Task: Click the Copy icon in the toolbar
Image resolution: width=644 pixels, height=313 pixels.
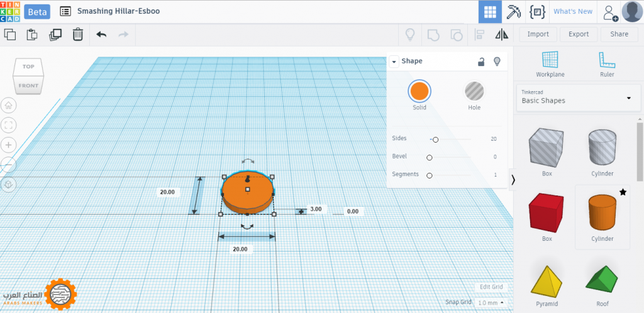Action: click(x=10, y=35)
